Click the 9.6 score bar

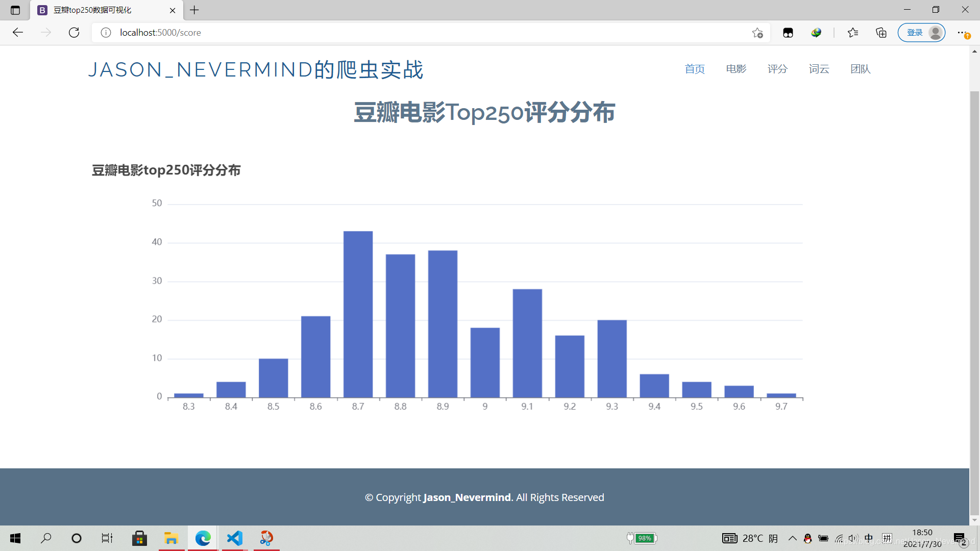(740, 391)
